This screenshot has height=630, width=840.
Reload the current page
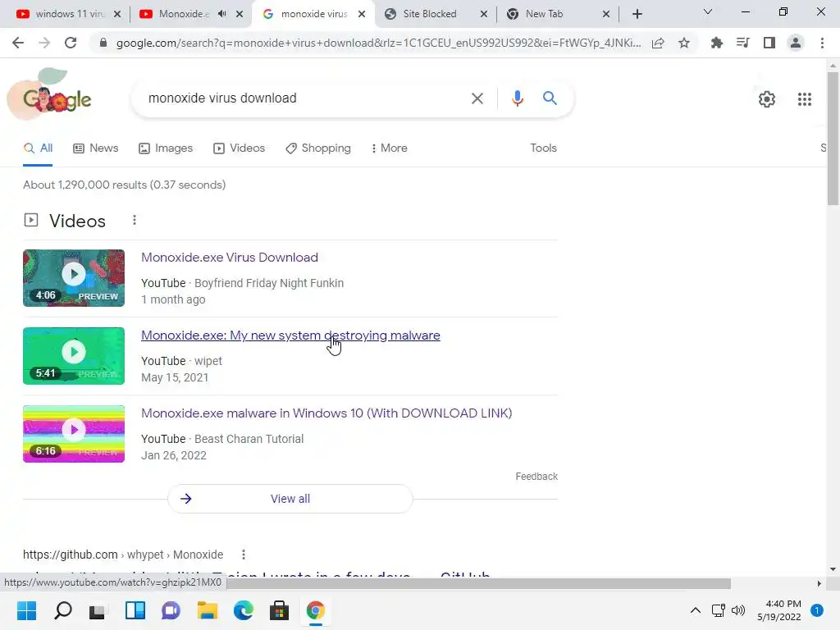71,43
